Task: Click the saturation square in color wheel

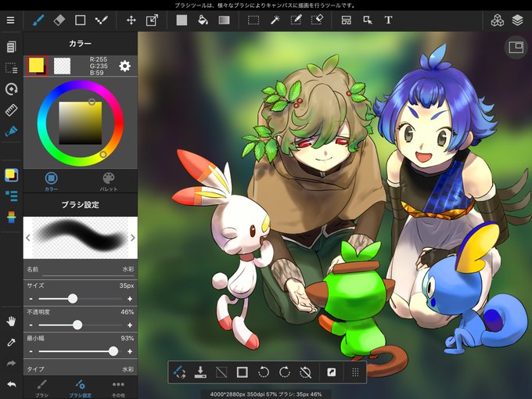Action: [81, 123]
